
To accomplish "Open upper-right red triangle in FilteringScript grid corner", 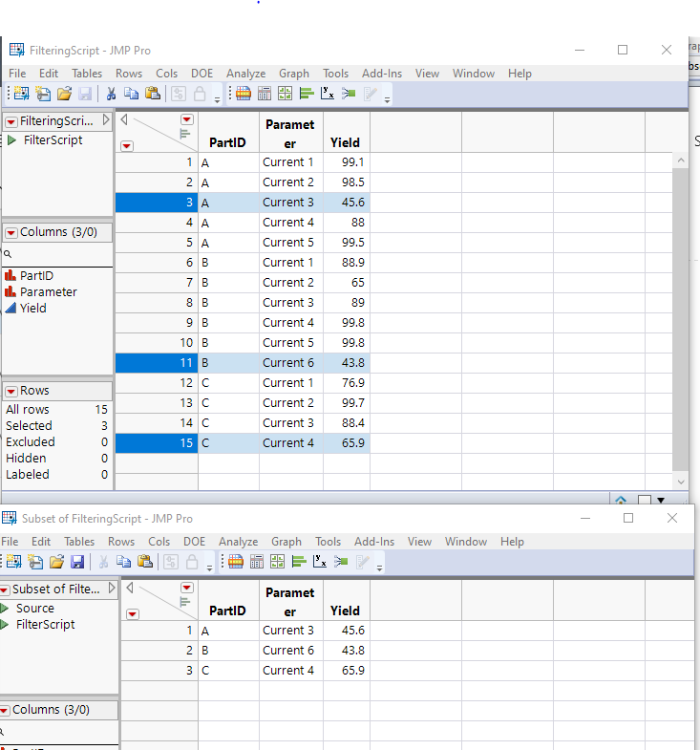I will 187,119.
